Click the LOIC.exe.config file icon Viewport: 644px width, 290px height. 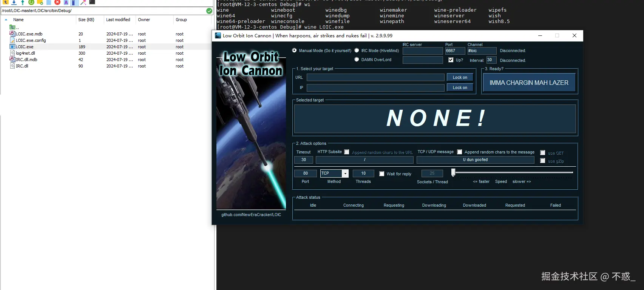(x=12, y=40)
